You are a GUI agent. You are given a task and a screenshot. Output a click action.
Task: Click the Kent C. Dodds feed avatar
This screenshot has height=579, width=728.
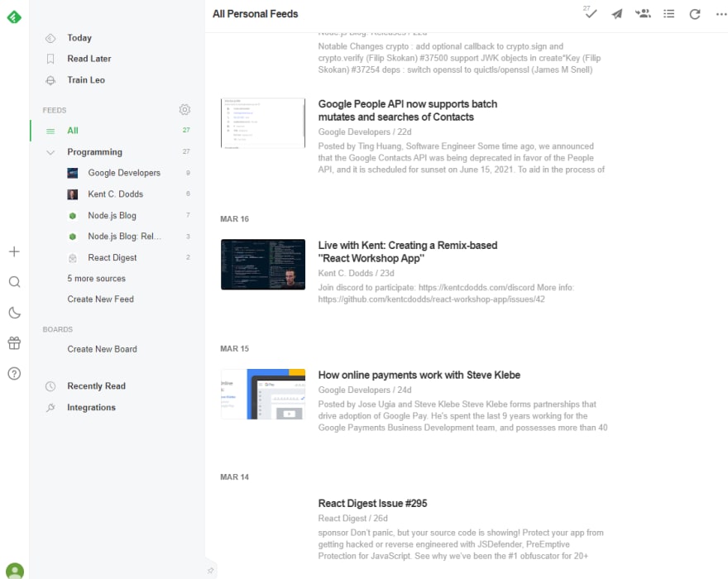pos(73,194)
